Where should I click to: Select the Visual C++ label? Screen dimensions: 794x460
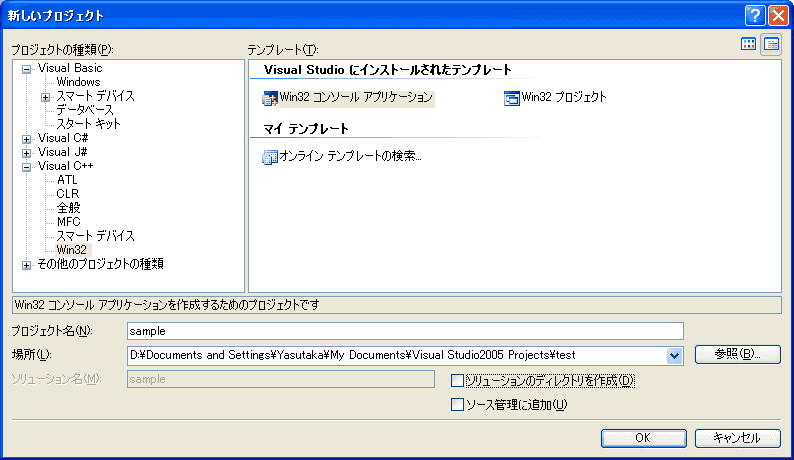click(x=65, y=166)
